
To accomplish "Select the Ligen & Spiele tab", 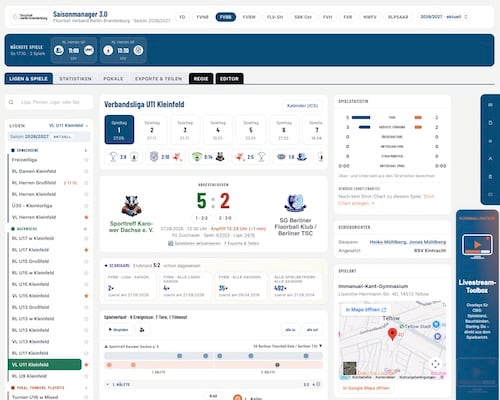I will click(29, 79).
